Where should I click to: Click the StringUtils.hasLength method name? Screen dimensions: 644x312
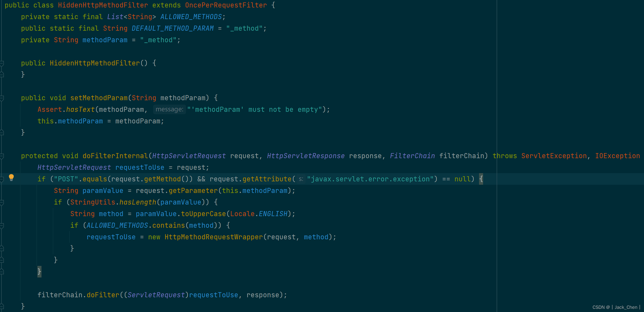click(137, 202)
